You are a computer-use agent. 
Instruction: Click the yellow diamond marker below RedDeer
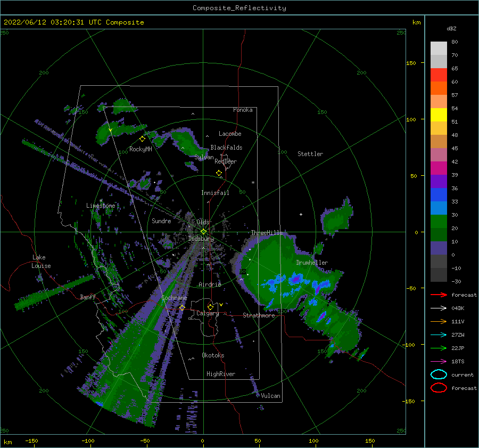click(219, 173)
